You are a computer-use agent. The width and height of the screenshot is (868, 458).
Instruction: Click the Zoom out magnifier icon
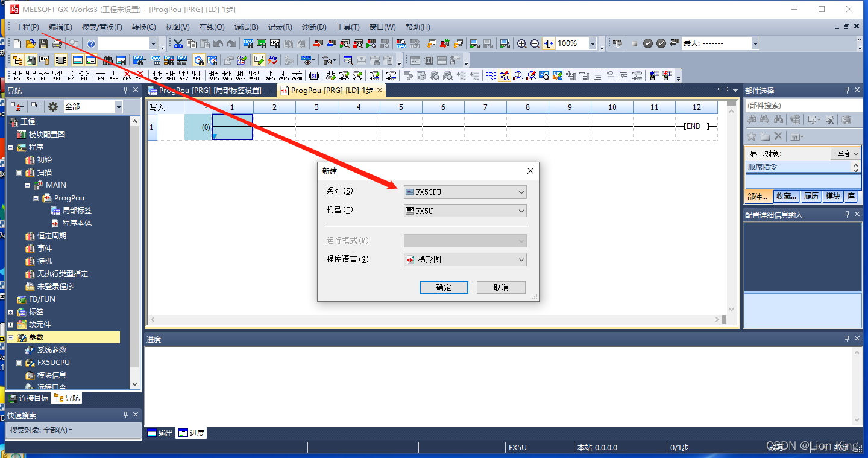535,43
